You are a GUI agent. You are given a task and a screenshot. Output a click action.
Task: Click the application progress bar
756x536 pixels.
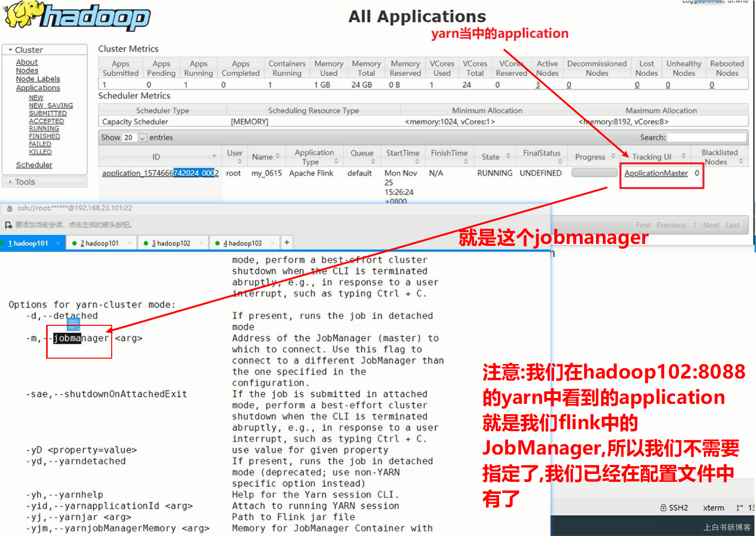coord(594,173)
